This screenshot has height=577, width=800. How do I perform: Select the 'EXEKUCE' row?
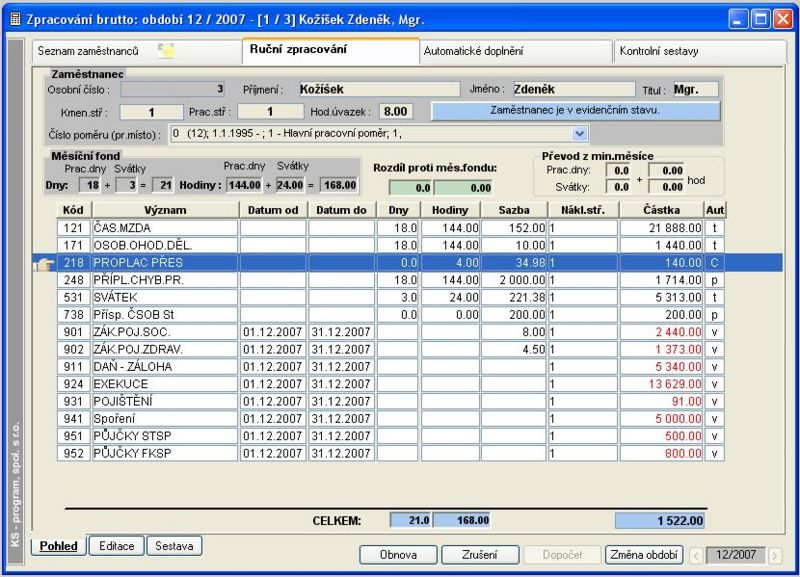[x=391, y=384]
